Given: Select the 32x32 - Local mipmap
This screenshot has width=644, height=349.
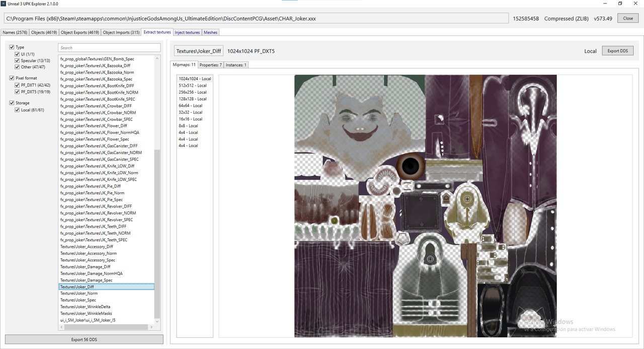Looking at the screenshot, I should pyautogui.click(x=191, y=112).
